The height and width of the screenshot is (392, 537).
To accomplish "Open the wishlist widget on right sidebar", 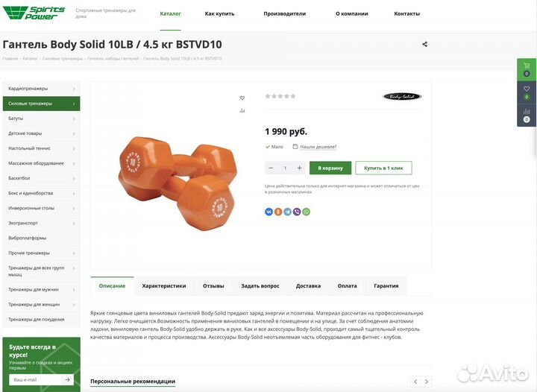I will [527, 92].
